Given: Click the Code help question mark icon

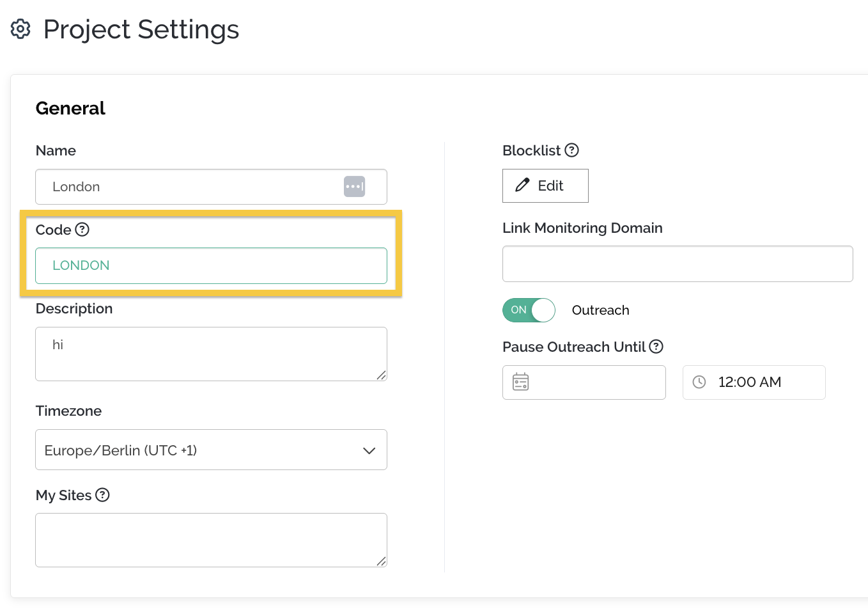Looking at the screenshot, I should 82,230.
